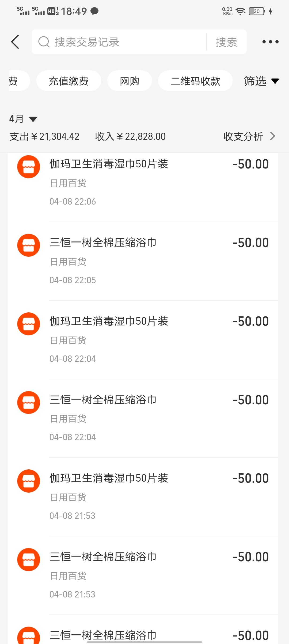Select the 网购 filter chip
Image resolution: width=289 pixels, height=644 pixels.
(130, 81)
